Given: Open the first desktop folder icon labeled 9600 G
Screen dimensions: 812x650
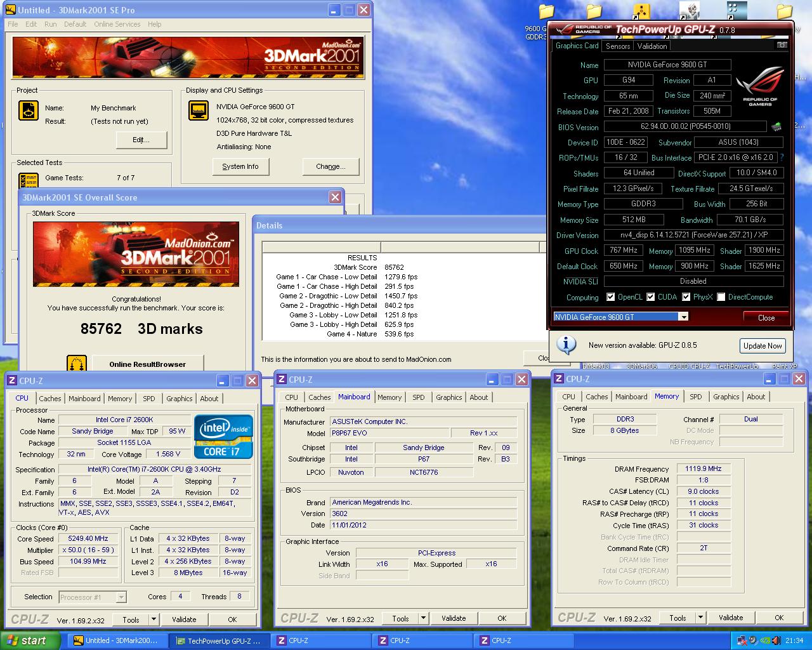Looking at the screenshot, I should pos(546,12).
